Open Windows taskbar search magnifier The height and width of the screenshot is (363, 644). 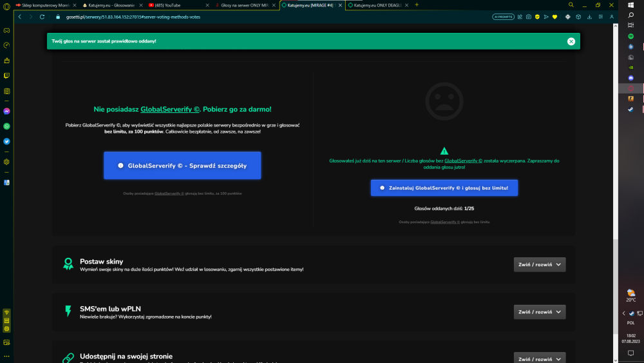631,15
